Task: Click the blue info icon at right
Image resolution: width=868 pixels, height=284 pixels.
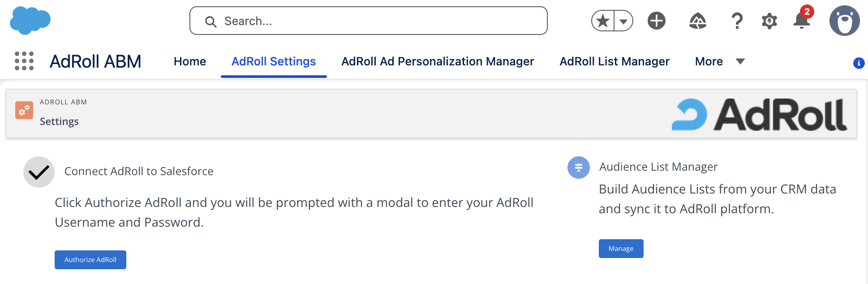Action: 858,63
